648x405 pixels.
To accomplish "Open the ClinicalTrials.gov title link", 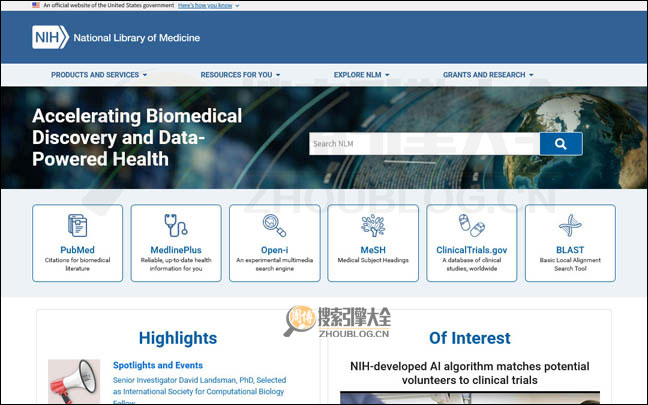I will [472, 250].
